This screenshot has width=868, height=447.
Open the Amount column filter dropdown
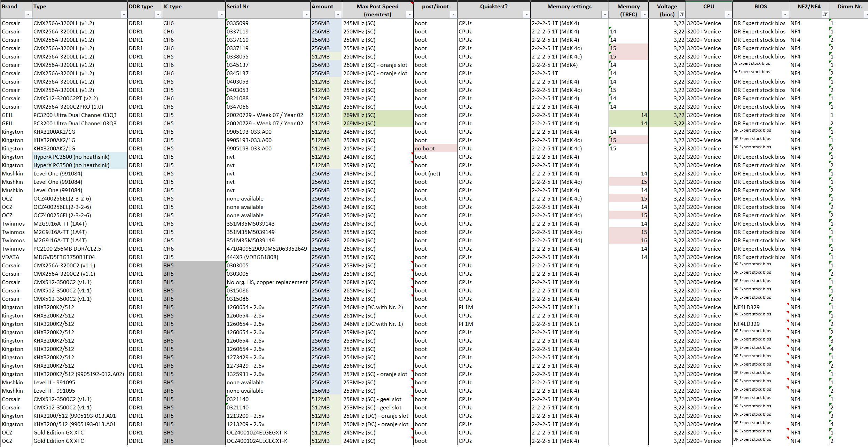(338, 15)
